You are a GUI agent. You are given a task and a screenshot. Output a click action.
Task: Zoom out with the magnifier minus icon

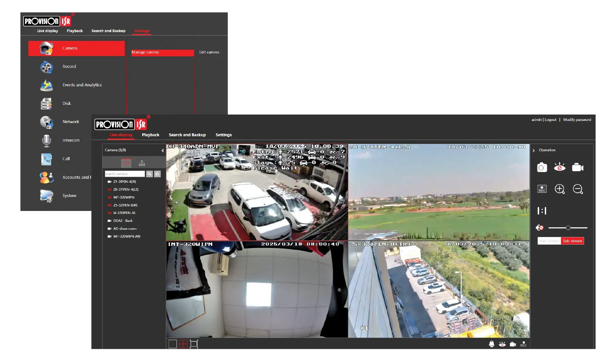coord(578,189)
